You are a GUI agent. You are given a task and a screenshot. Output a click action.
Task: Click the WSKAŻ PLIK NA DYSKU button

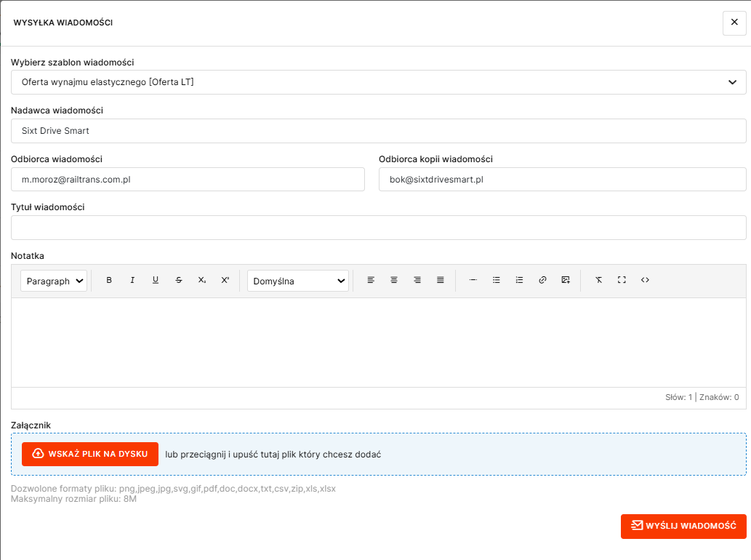90,454
